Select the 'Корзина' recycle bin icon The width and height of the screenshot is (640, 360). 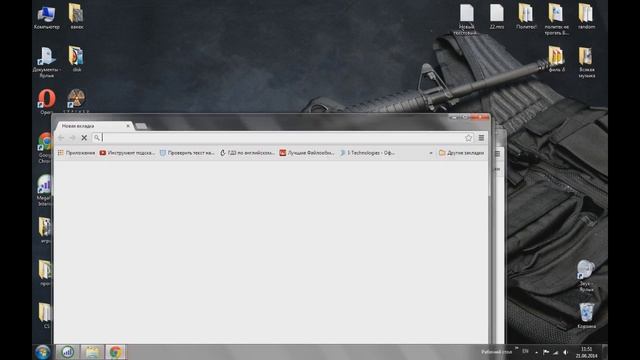coord(587,315)
